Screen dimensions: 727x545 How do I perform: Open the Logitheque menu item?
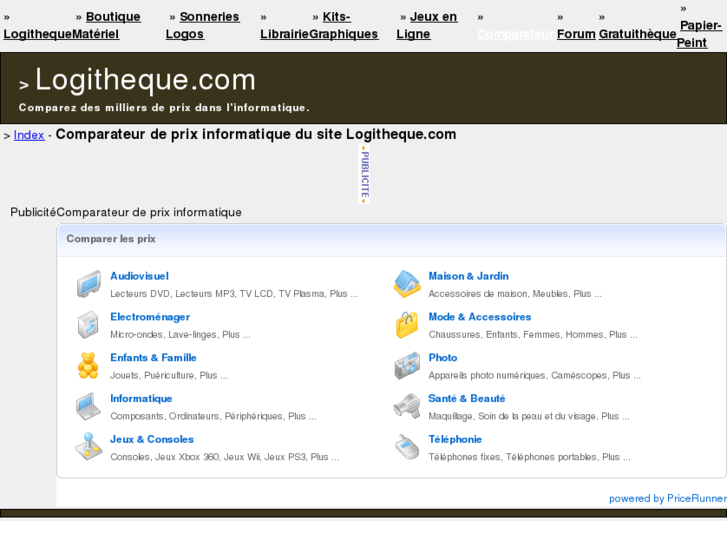[x=38, y=34]
